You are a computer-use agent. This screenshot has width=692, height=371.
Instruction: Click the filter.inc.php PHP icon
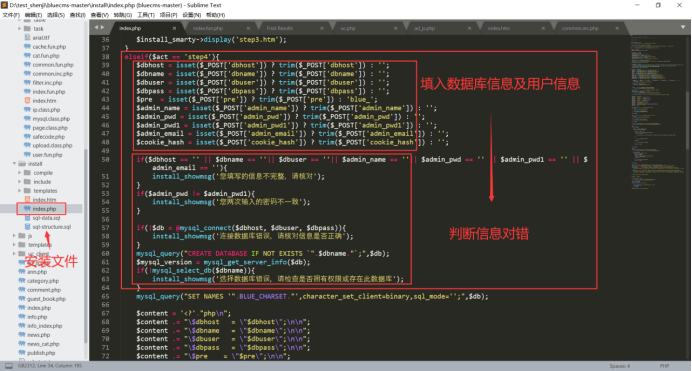coord(27,82)
